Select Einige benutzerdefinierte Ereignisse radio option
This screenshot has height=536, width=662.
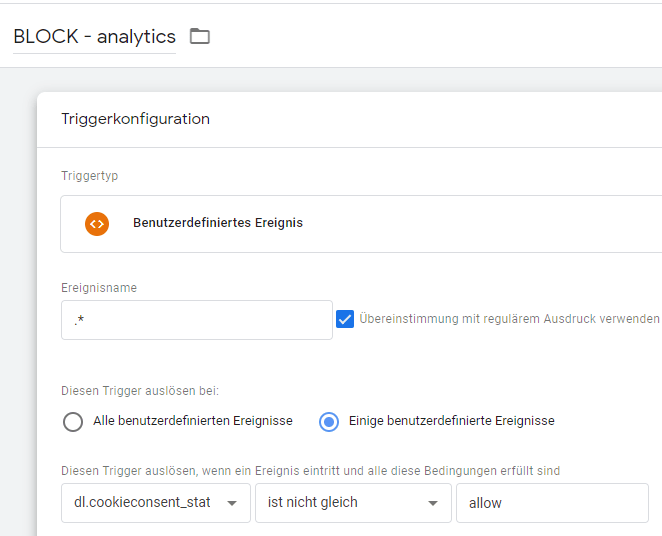click(x=329, y=422)
